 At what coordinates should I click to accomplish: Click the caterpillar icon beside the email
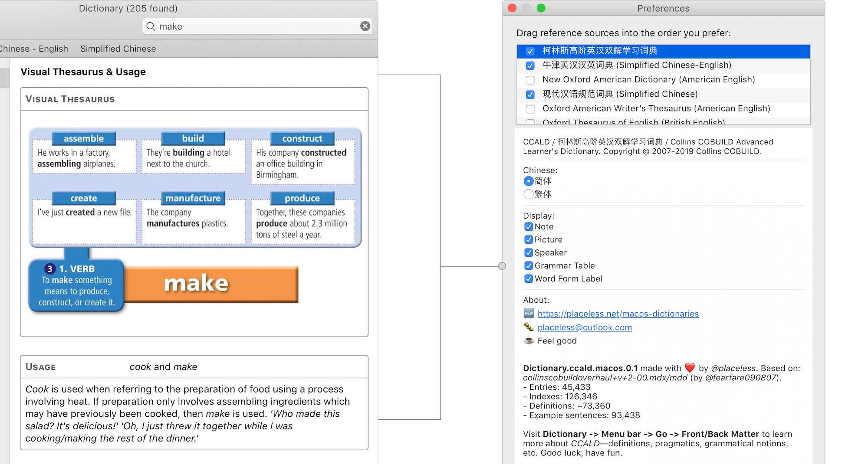528,327
